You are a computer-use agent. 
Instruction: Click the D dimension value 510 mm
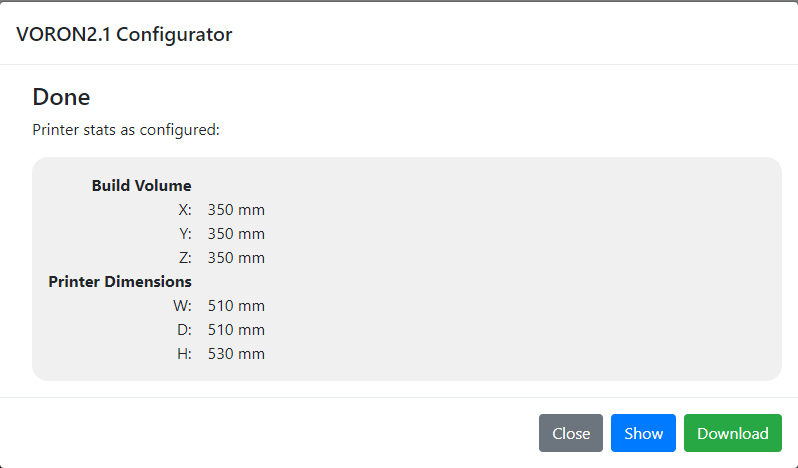pos(236,330)
